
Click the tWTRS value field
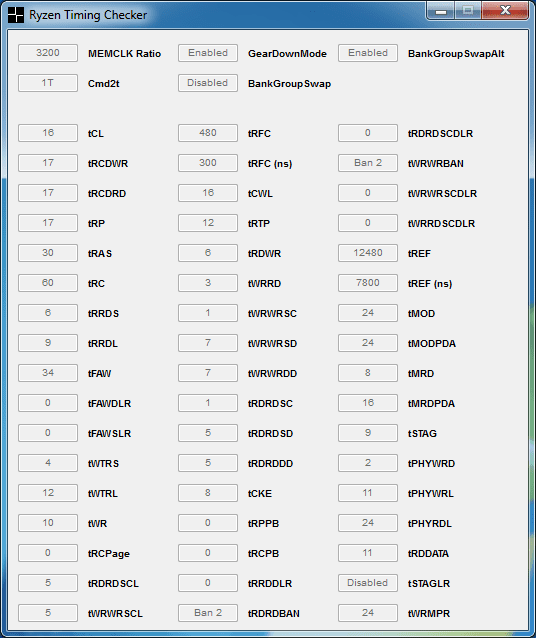coord(48,463)
